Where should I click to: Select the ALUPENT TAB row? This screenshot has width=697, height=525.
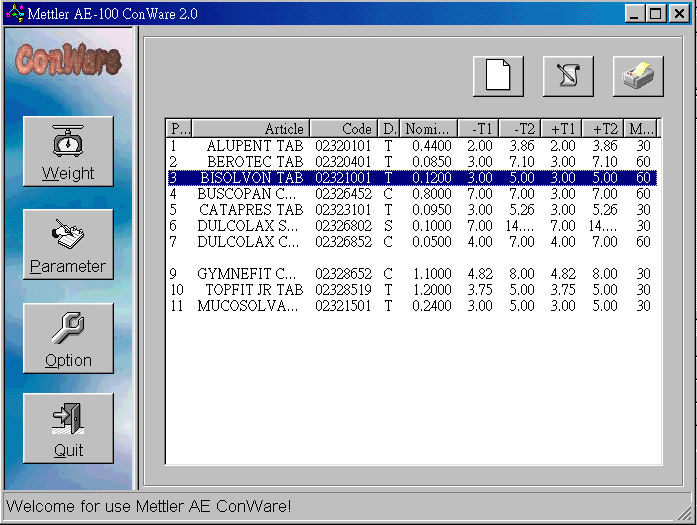(412, 146)
